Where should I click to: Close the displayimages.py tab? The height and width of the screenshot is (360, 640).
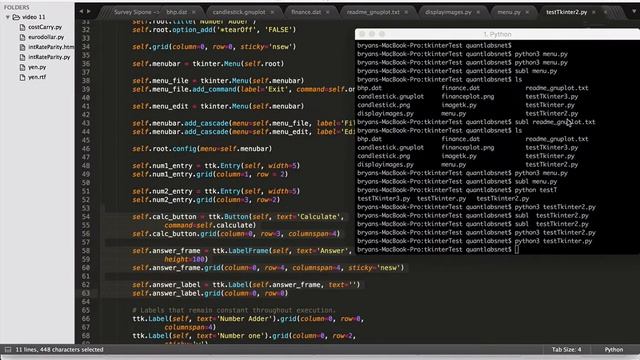click(x=478, y=12)
